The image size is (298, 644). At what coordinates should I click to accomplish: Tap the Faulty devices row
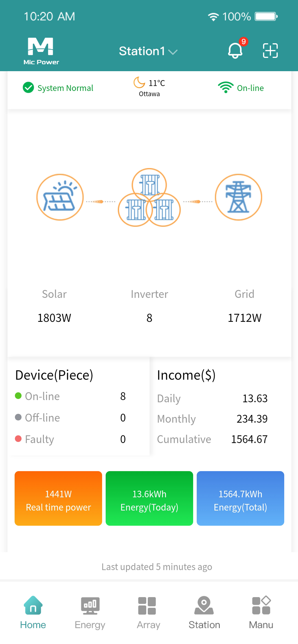click(70, 439)
